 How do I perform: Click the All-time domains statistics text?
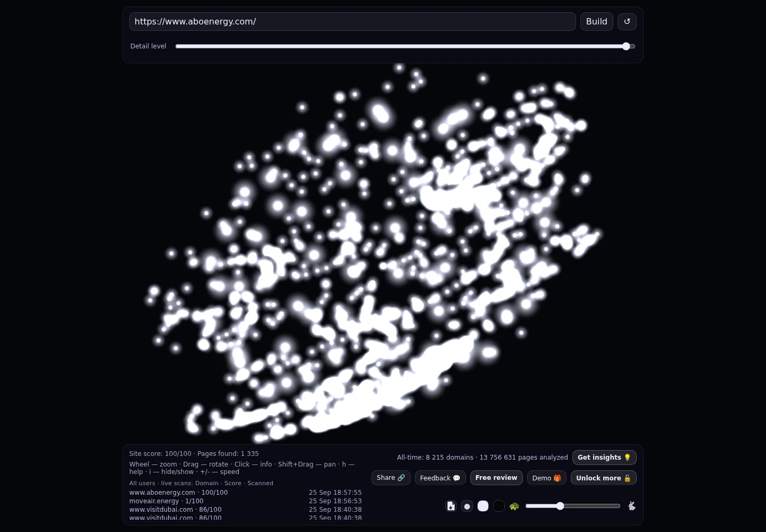click(482, 458)
